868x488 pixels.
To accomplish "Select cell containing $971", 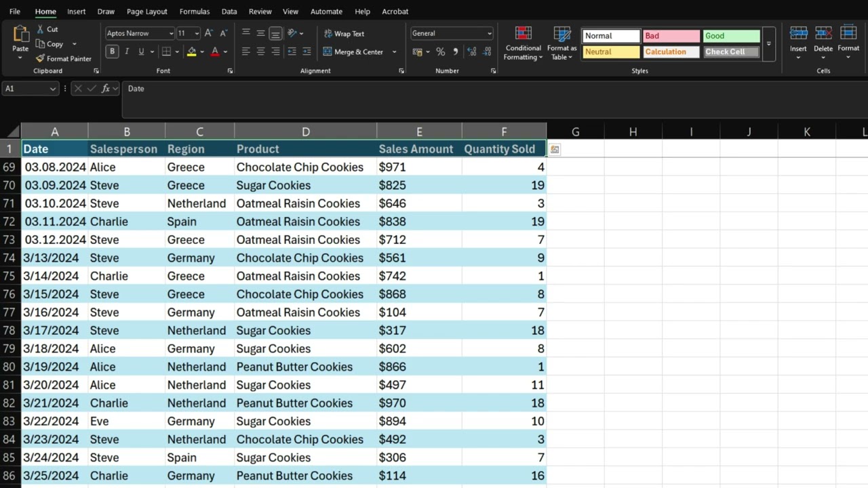I will [x=419, y=167].
